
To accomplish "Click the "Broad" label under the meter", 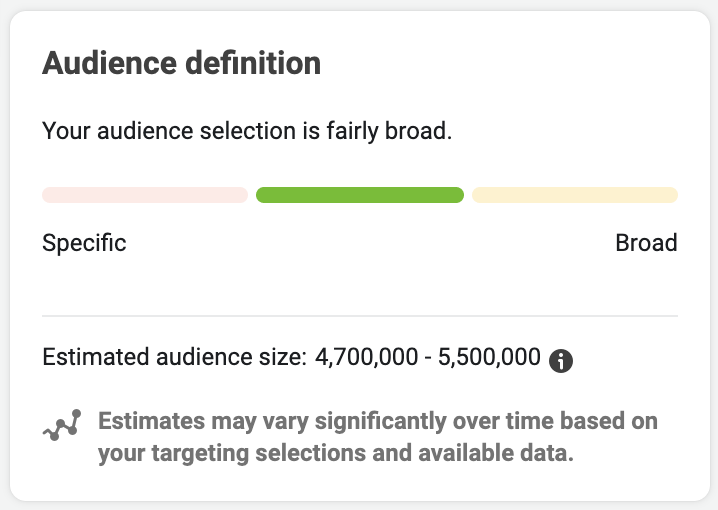I will coord(646,243).
